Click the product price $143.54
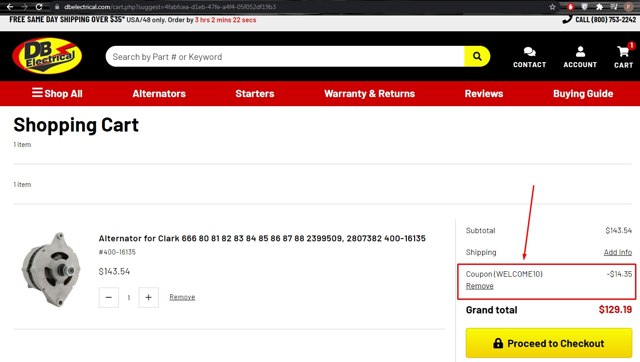The image size is (640, 362). pyautogui.click(x=114, y=271)
